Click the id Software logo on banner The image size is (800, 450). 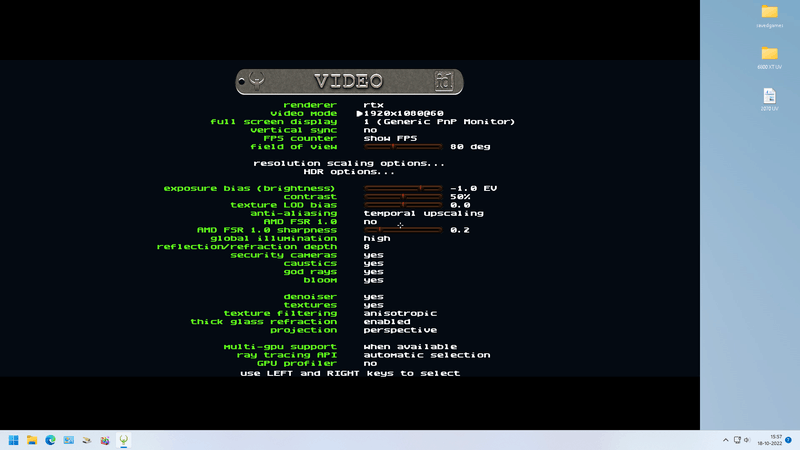click(x=444, y=81)
